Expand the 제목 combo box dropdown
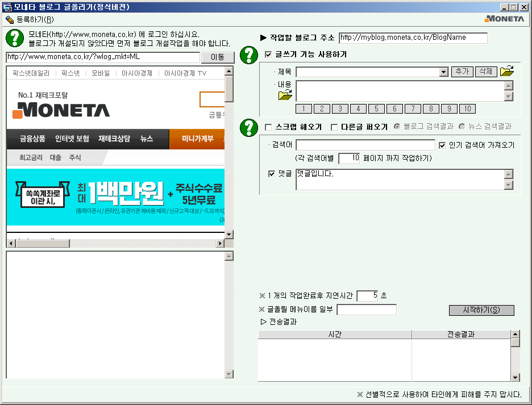 tap(444, 72)
